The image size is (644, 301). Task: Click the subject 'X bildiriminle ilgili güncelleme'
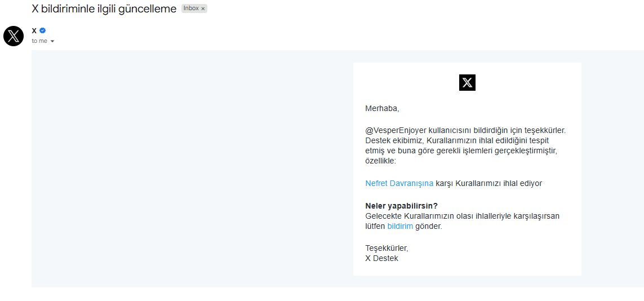(104, 8)
